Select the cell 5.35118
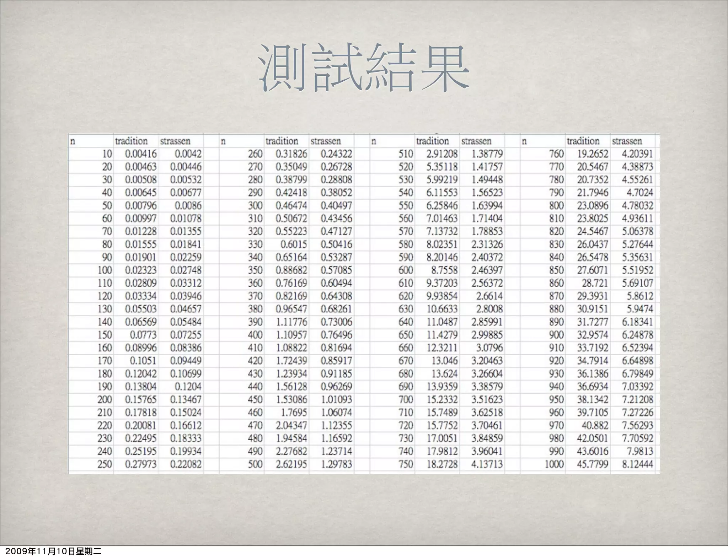 pos(442,167)
